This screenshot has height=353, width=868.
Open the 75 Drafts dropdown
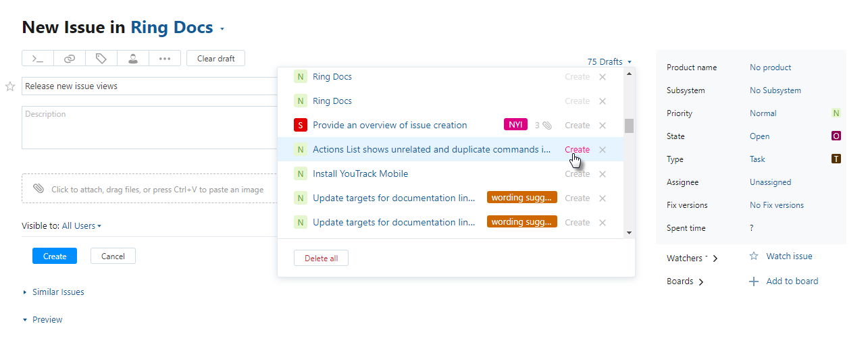click(x=609, y=61)
